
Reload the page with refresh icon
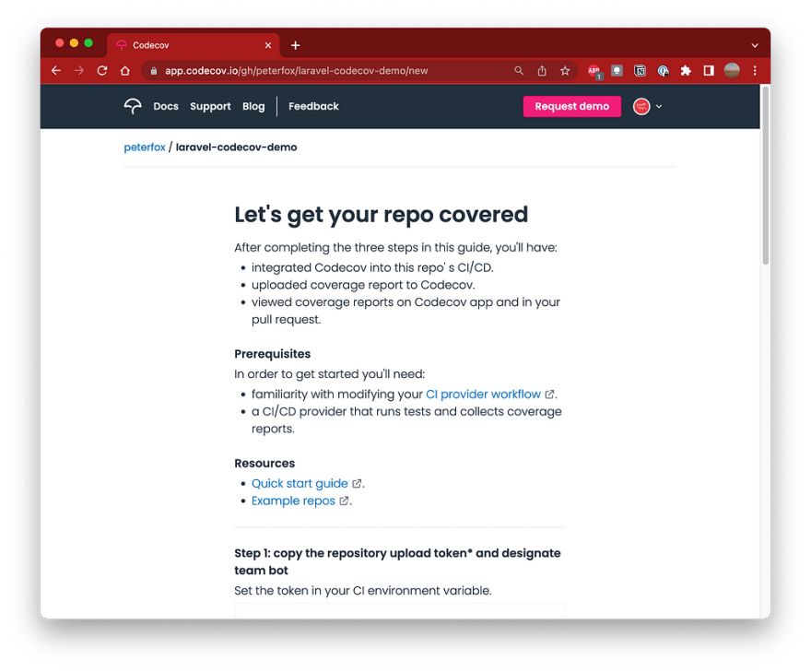(102, 71)
